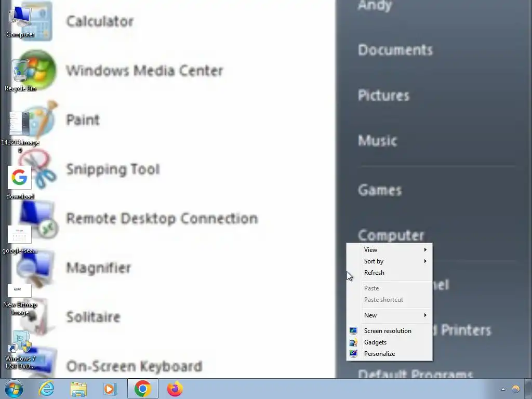Open Remote Desktop Connection entry
532x399 pixels.
(x=162, y=219)
